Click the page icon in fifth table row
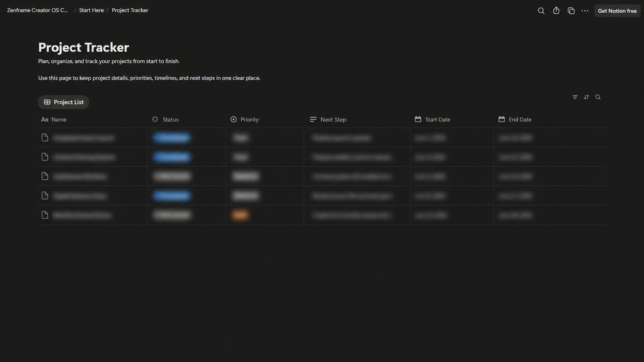 (45, 215)
